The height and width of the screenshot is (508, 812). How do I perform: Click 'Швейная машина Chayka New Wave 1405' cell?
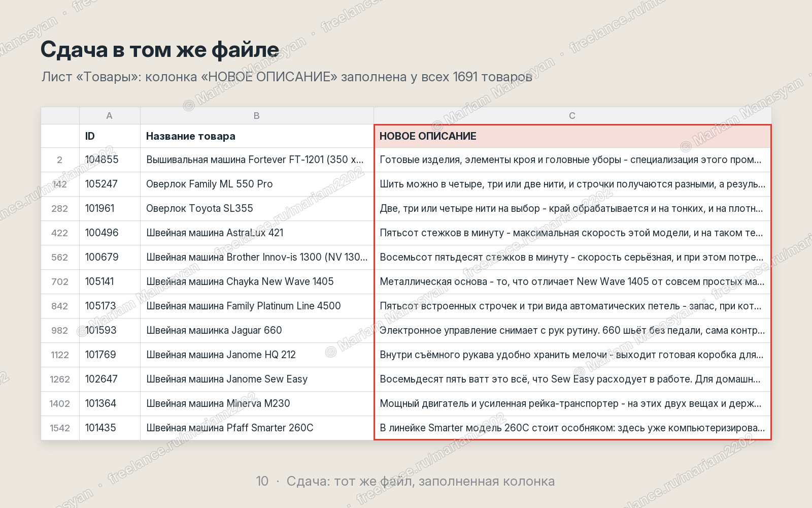tap(257, 282)
